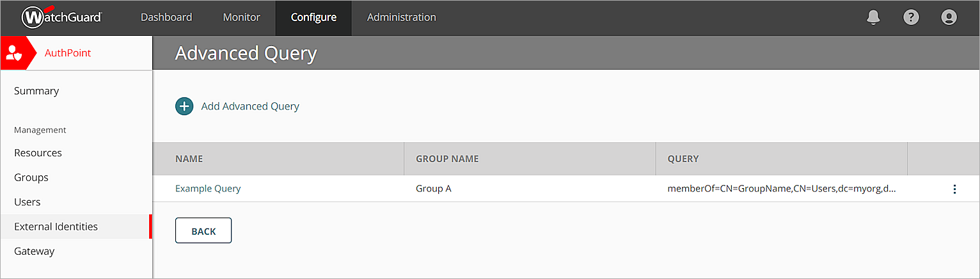Open the notifications bell

[x=873, y=17]
